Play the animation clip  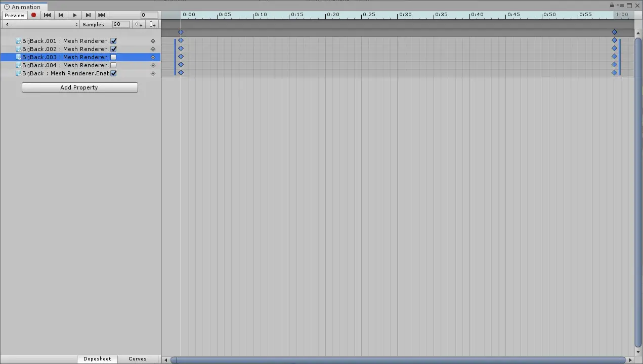[x=75, y=15]
